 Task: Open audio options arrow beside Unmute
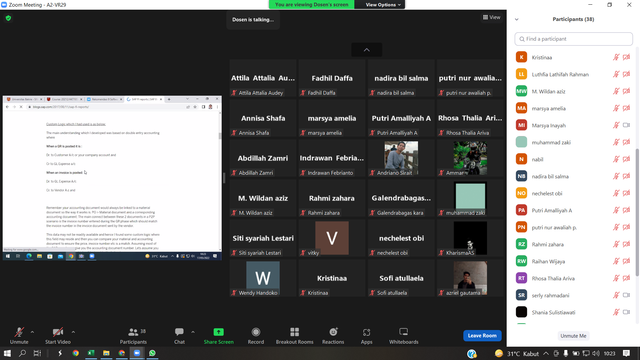(32, 332)
